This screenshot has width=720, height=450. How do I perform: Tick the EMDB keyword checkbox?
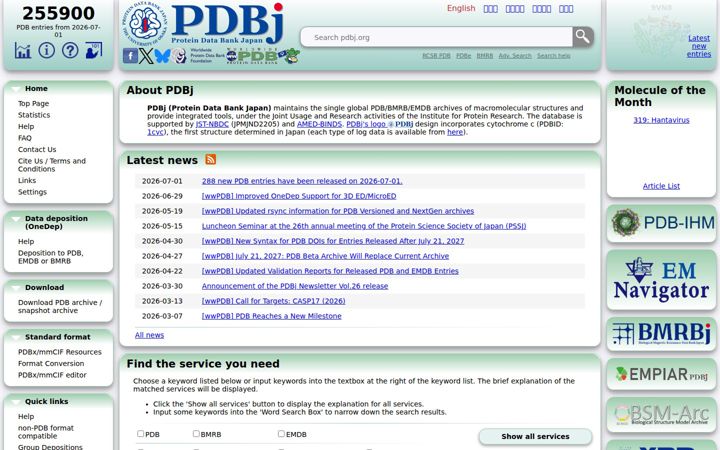(x=281, y=433)
